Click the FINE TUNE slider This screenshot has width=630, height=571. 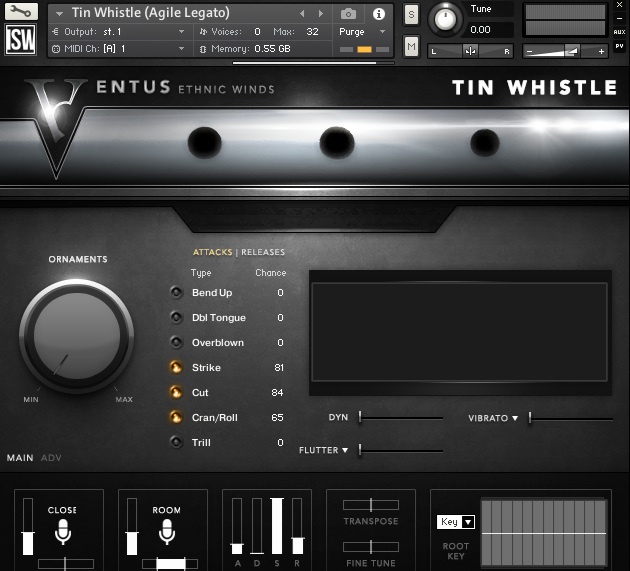point(371,547)
